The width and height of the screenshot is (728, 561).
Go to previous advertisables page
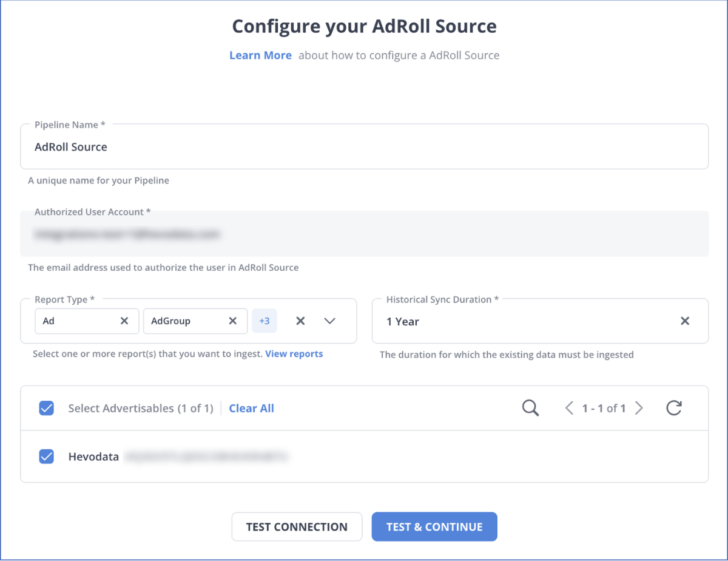(x=569, y=408)
